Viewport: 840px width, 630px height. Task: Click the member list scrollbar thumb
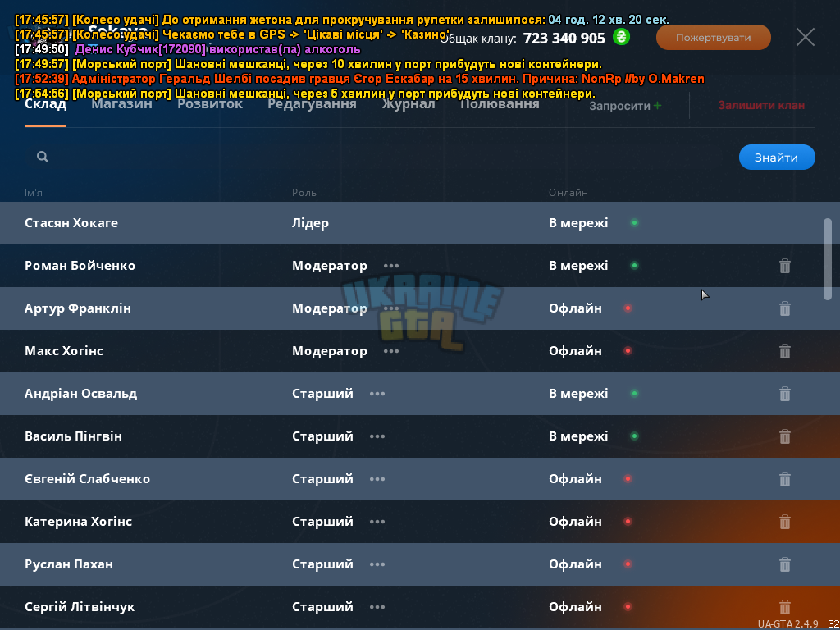click(x=828, y=258)
